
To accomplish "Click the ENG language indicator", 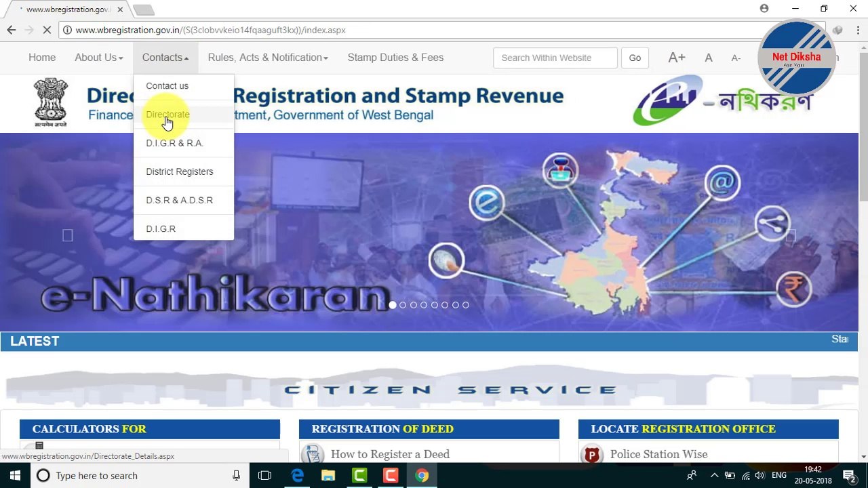I will pyautogui.click(x=779, y=476).
